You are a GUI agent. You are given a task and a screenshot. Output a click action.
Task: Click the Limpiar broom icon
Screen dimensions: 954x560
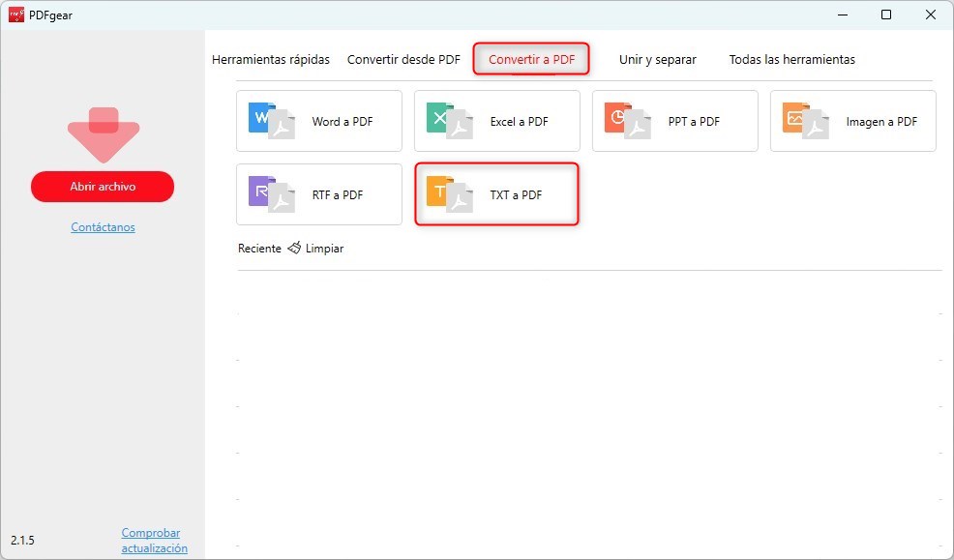tap(293, 248)
